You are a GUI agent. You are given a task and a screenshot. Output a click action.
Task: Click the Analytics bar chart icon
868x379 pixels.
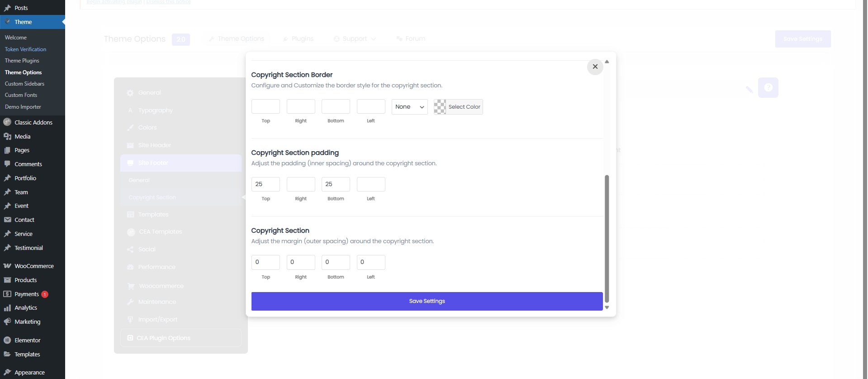pos(7,308)
